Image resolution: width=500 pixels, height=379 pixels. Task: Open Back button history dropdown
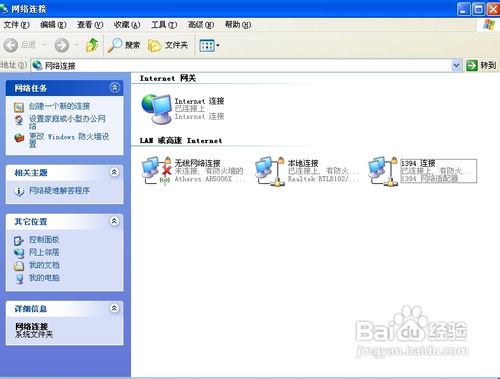pyautogui.click(x=44, y=45)
